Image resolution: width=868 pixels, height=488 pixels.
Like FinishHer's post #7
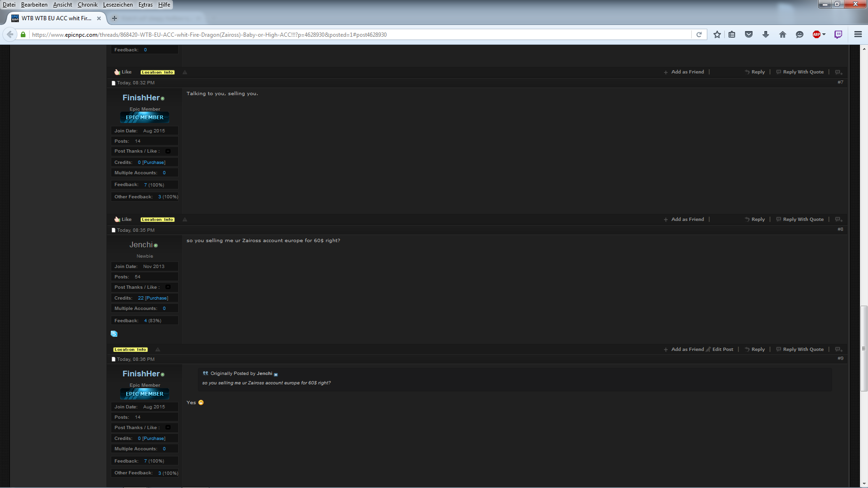[123, 220]
